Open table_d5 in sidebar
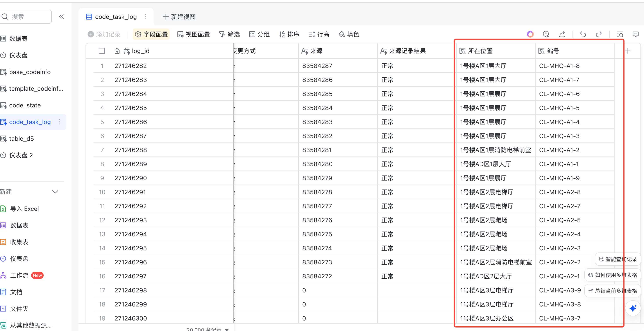Viewport: 644px width, 331px height. (x=21, y=139)
